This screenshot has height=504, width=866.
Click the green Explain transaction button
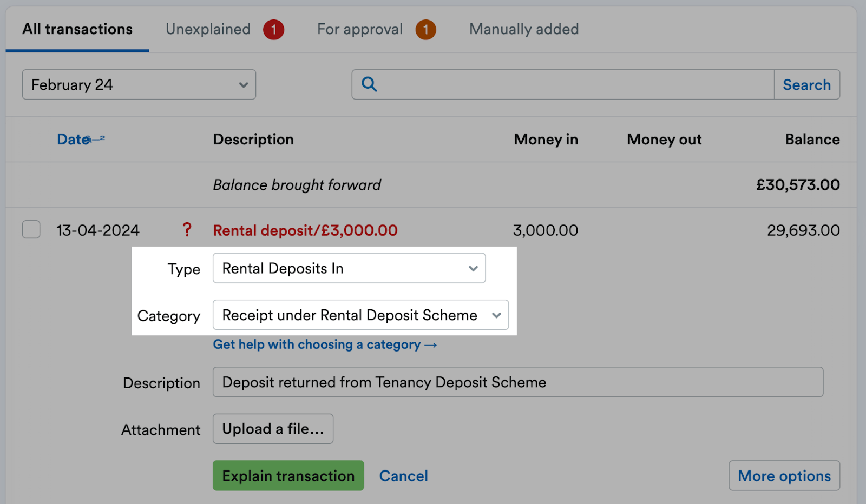(x=288, y=475)
